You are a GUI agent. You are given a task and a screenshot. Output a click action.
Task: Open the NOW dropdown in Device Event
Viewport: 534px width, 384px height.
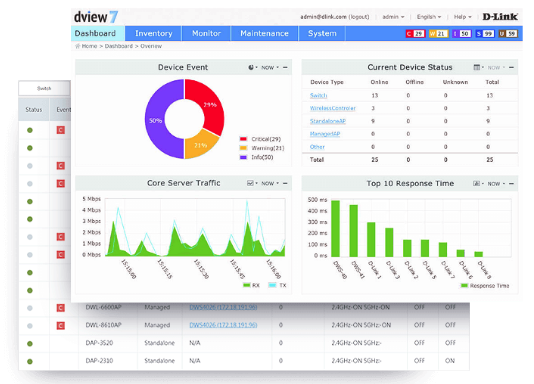tap(270, 67)
